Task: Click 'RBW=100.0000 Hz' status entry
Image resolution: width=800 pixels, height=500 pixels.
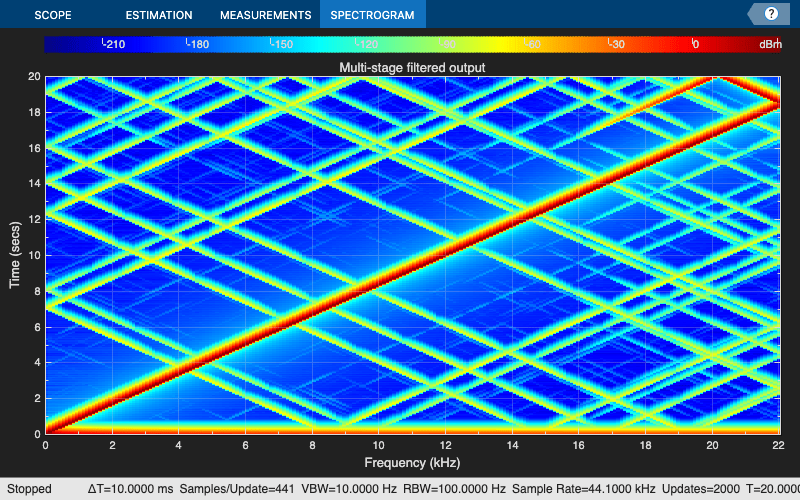Action: [454, 489]
